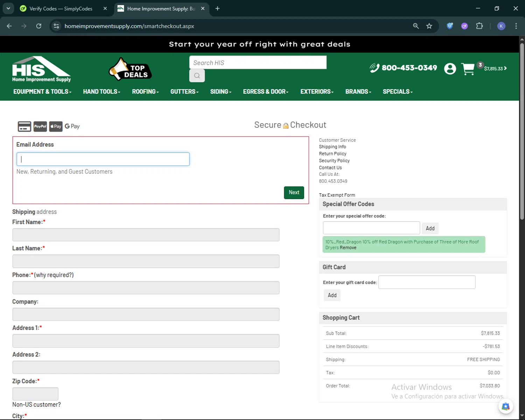The image size is (525, 420).
Task: Expand Specials menu
Action: 398,92
